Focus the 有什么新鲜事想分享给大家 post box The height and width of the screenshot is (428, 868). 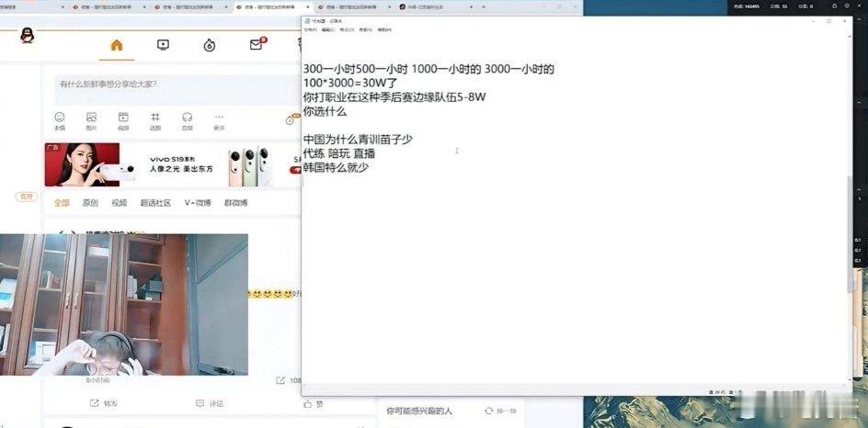tap(178, 90)
